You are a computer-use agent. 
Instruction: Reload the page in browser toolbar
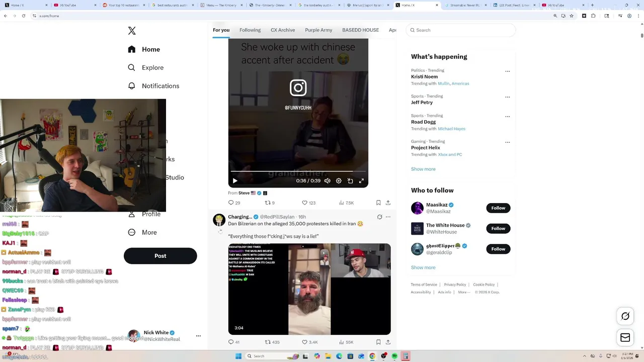(23, 16)
